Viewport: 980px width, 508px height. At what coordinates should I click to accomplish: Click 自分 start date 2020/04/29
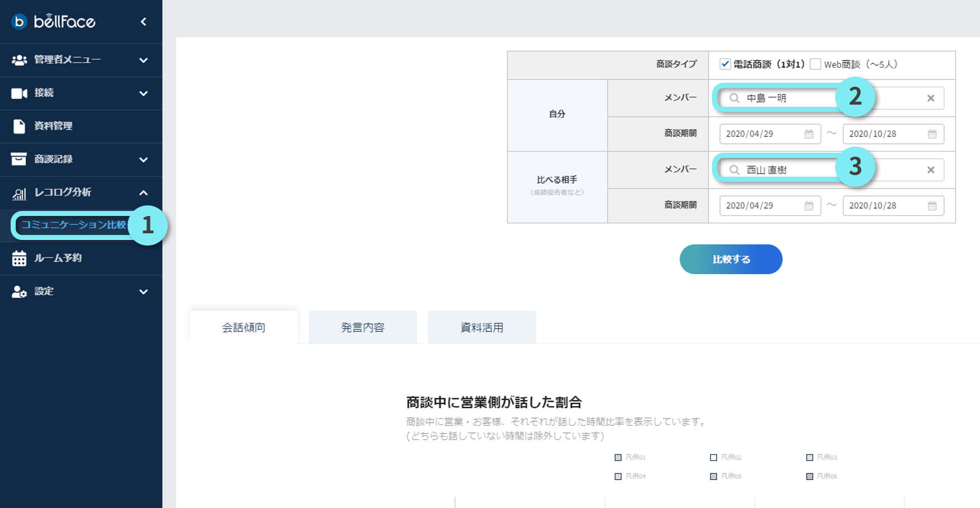770,134
